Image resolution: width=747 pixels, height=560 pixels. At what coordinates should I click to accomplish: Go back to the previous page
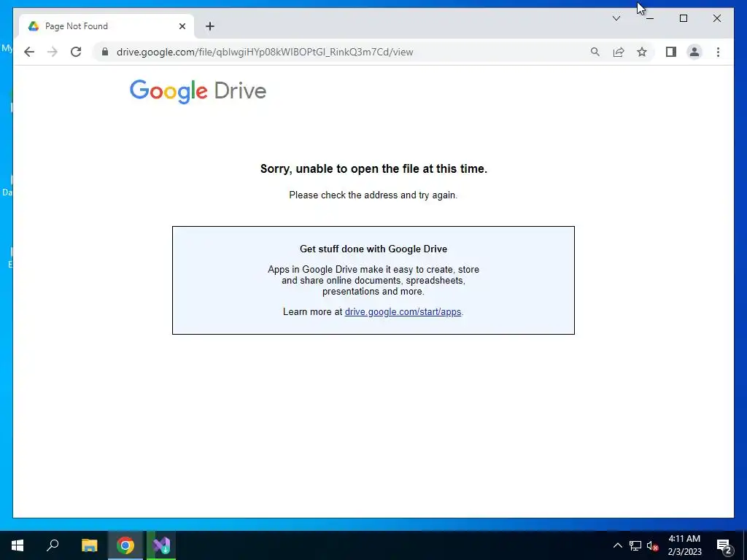(29, 52)
